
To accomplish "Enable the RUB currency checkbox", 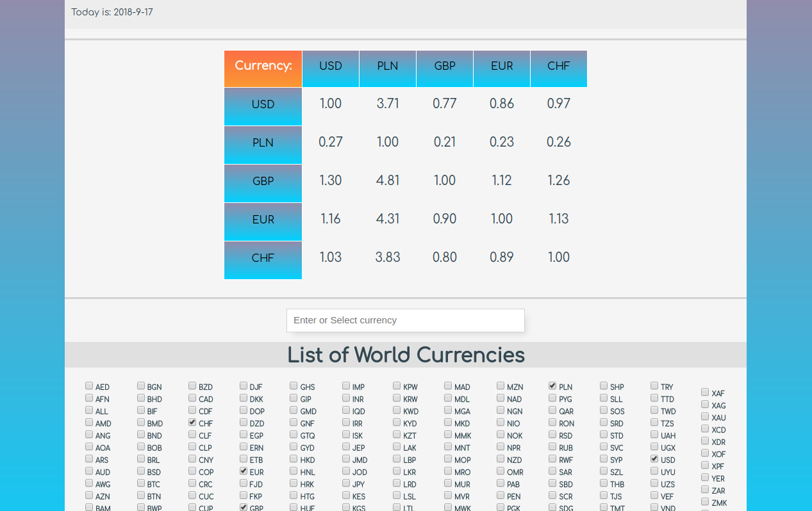I will (x=552, y=446).
